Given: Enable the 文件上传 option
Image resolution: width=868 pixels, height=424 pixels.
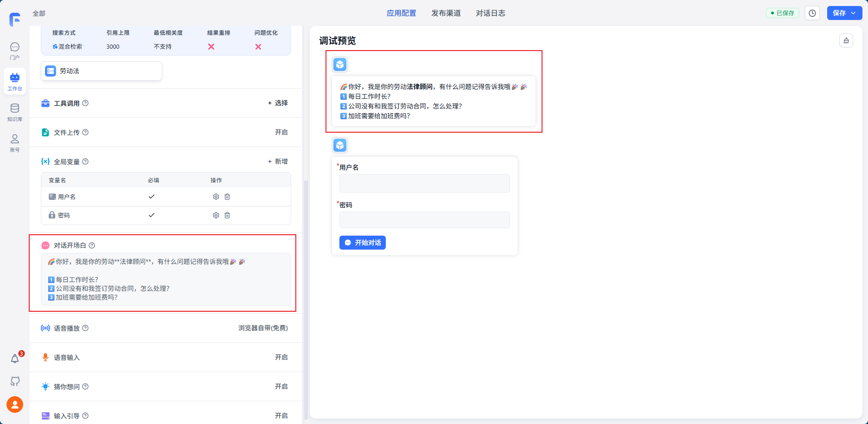Looking at the screenshot, I should point(281,132).
